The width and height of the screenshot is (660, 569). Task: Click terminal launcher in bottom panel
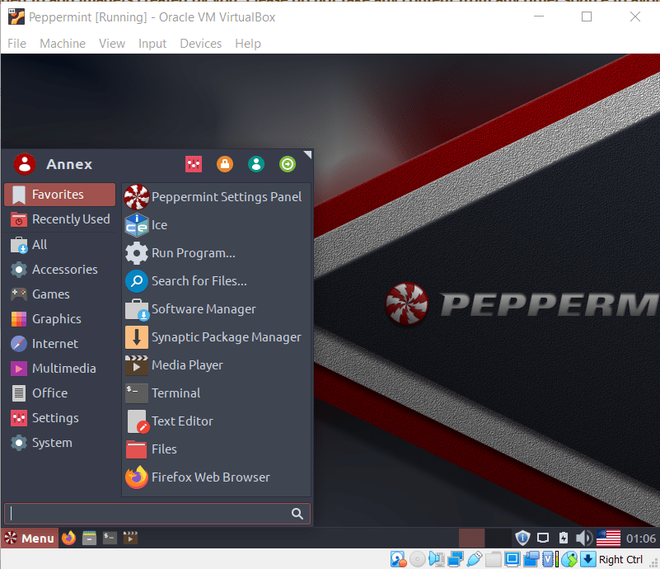[110, 538]
